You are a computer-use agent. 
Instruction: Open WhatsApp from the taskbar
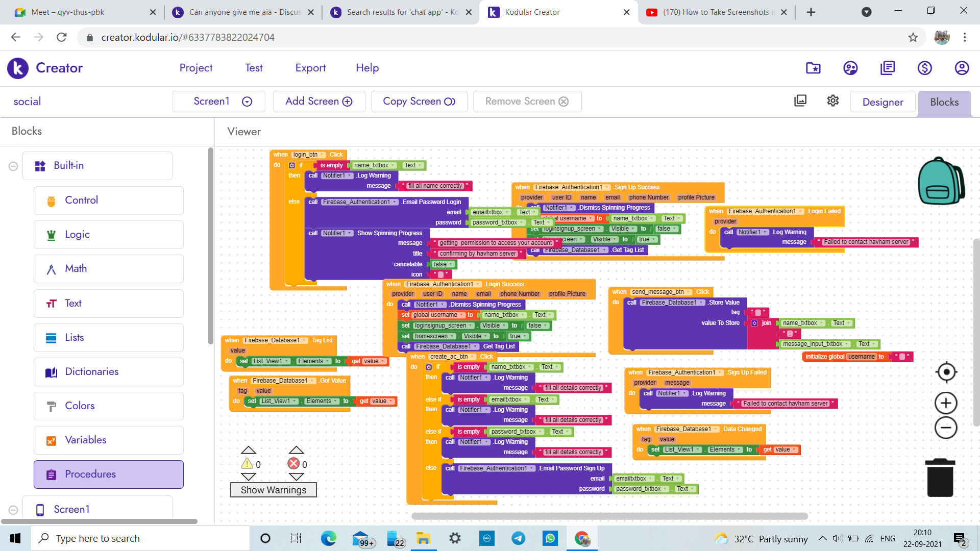point(550,538)
